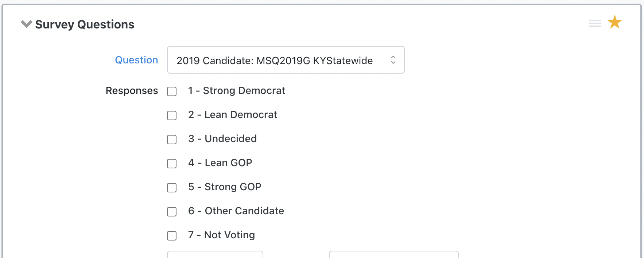Click the partial box directly below Not Voting checkbox
Image resolution: width=644 pixels, height=258 pixels.
215,254
